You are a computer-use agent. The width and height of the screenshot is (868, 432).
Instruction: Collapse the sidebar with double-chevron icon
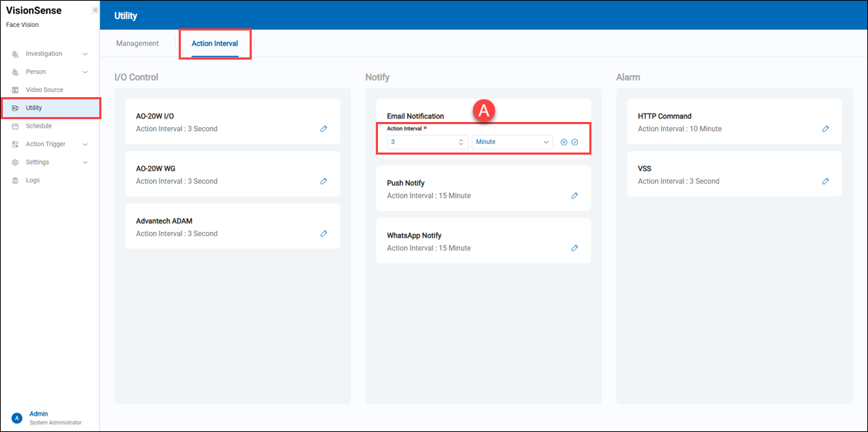pos(95,10)
